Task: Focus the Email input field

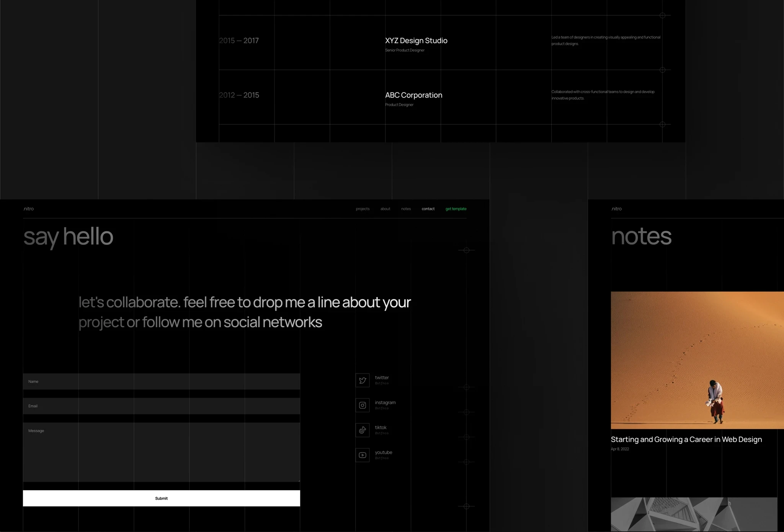Action: (x=161, y=406)
